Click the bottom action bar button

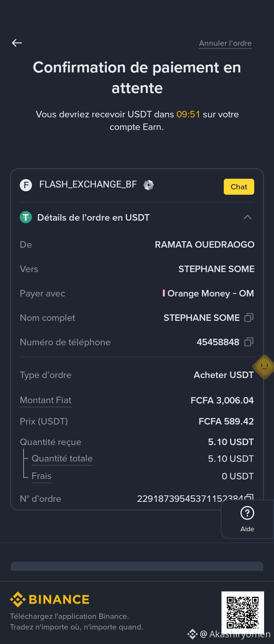tap(137, 566)
